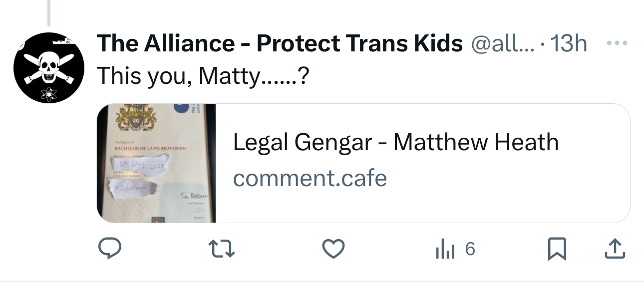Image resolution: width=644 pixels, height=292 pixels.
Task: Like the tweet with the heart icon
Action: pos(333,249)
